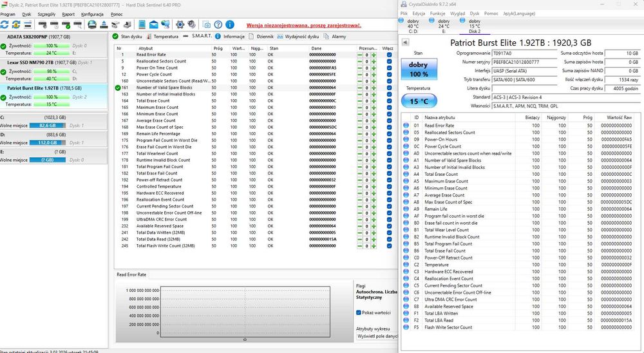Viewport: 644px width, 353px height.
Task: Click the question mark help icon
Action: 218,24
